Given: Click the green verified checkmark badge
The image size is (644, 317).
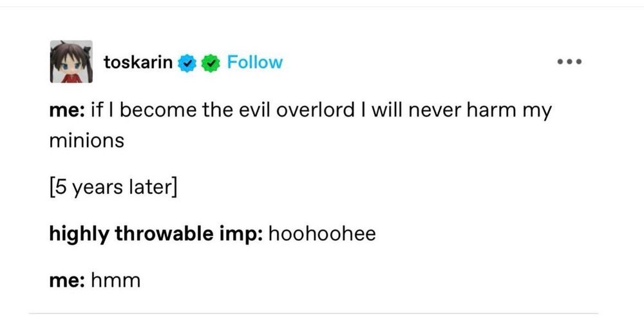Looking at the screenshot, I should tap(209, 62).
